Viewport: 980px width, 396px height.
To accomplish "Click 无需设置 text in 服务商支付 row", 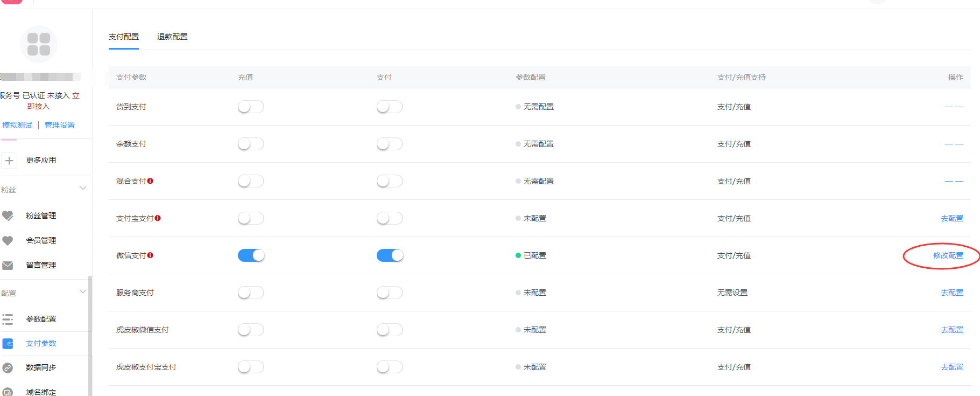I will tap(732, 293).
